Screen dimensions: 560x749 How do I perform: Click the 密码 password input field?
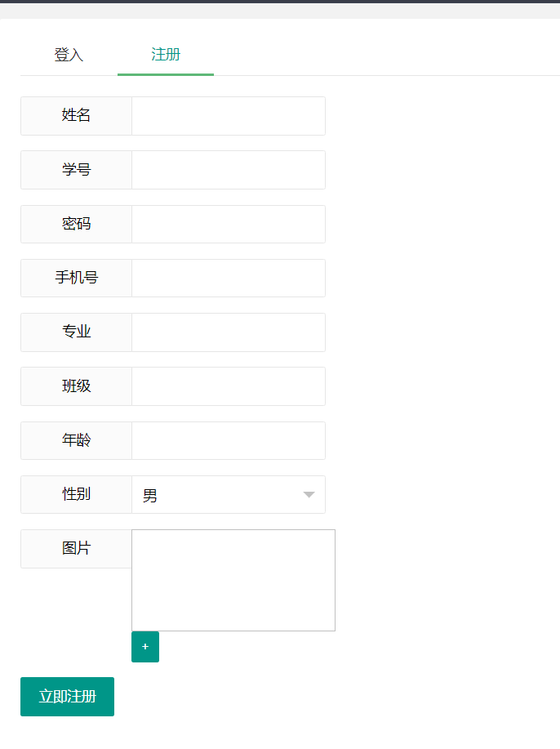point(228,224)
